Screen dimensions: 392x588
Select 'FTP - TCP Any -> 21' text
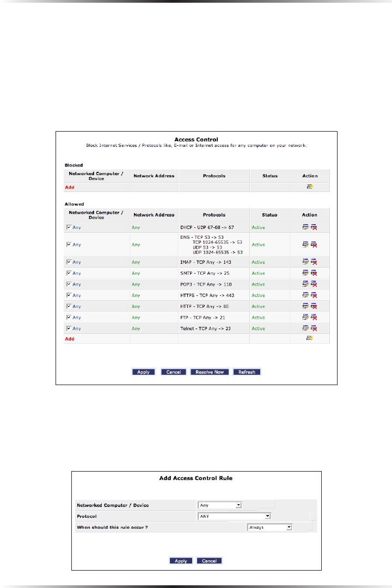coord(203,318)
